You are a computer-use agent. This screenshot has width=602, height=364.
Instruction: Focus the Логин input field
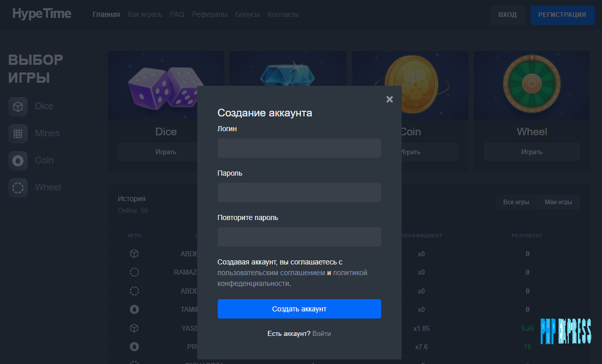299,148
